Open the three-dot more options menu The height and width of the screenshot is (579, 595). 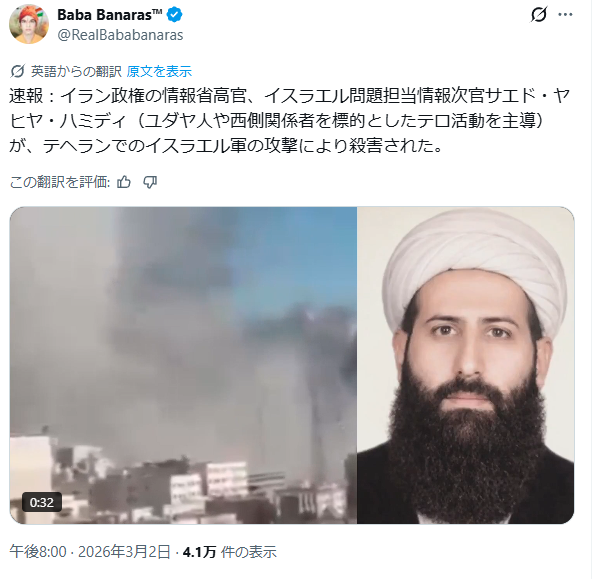coord(565,15)
